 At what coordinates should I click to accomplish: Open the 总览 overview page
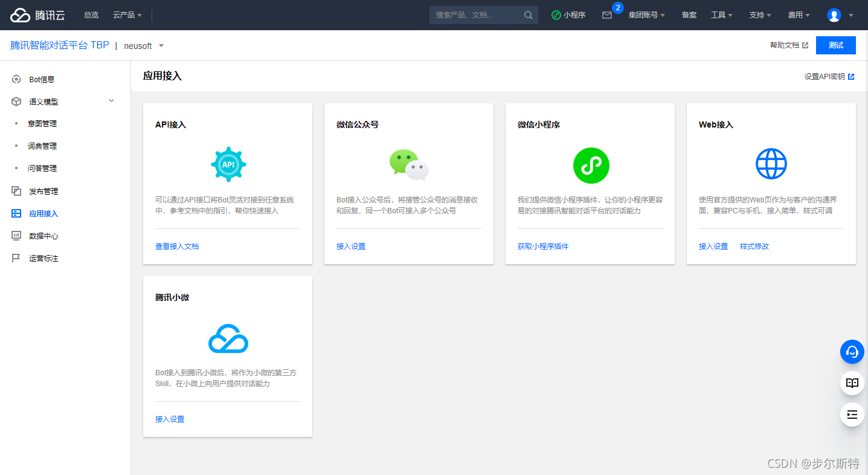pos(91,15)
